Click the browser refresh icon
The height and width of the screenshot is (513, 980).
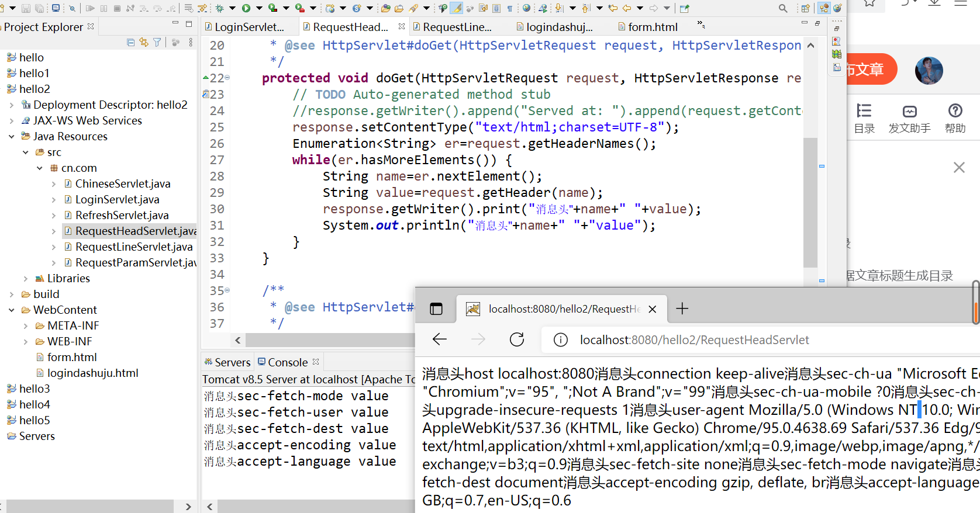pyautogui.click(x=517, y=339)
